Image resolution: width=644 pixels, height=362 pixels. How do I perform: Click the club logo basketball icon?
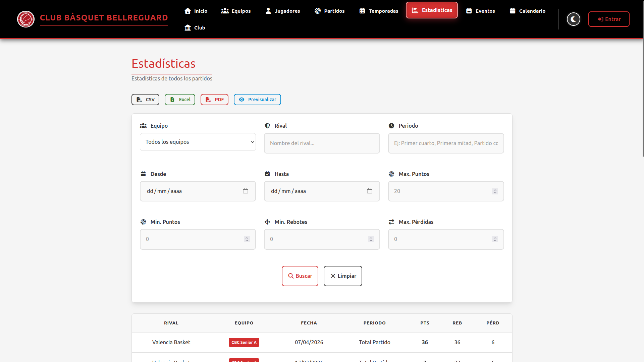coord(26,19)
